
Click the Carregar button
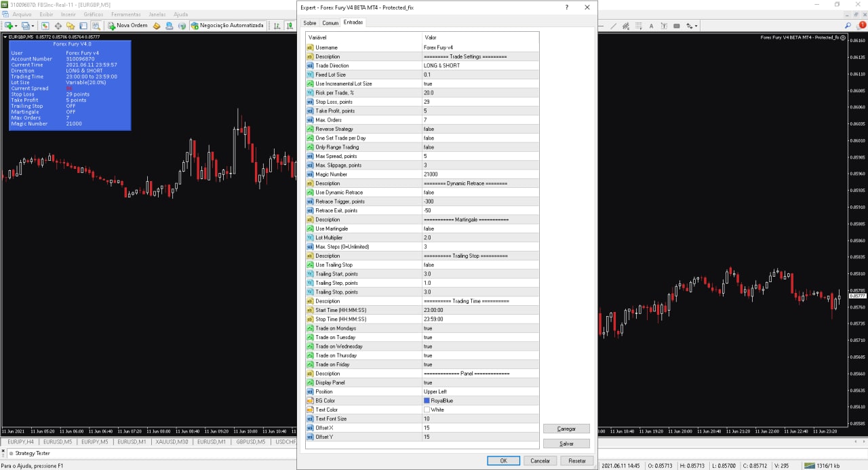[566, 429]
